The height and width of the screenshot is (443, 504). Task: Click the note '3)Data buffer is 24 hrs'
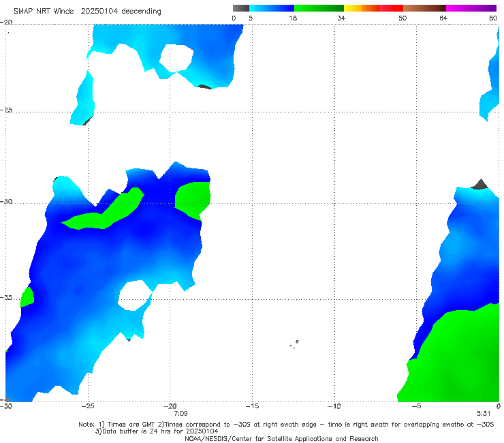coord(157,431)
